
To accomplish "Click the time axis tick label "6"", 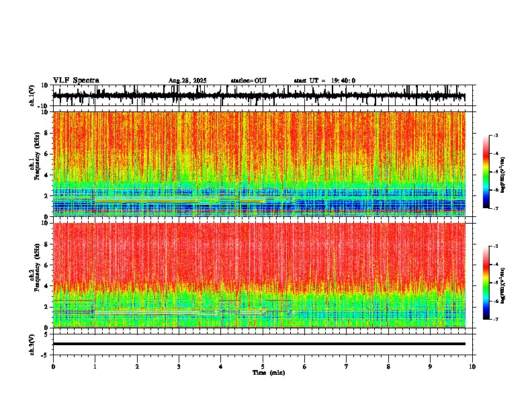I will point(305,367).
